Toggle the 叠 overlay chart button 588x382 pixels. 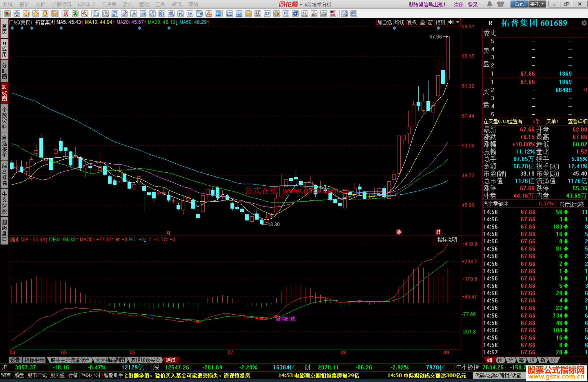point(422,22)
